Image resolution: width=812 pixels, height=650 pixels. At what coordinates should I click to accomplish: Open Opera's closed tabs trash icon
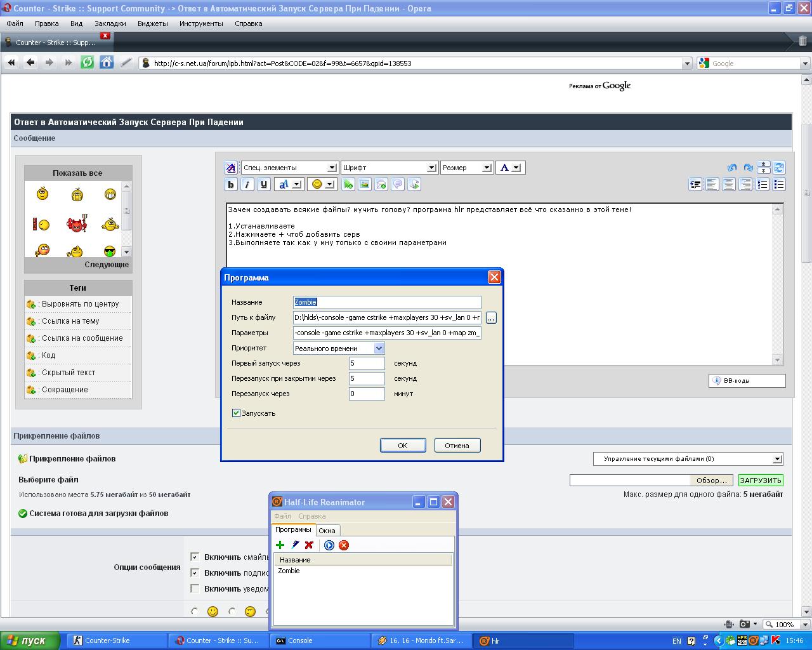802,41
